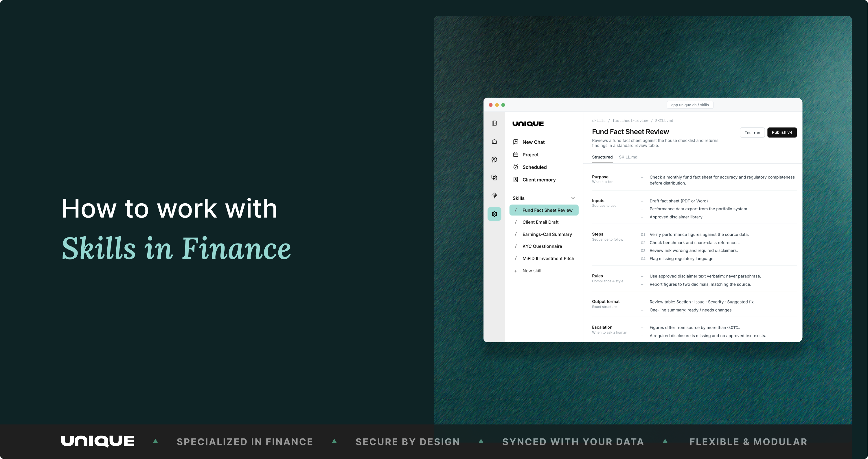868x459 pixels.
Task: Click the factsheet-review breadcrumb
Action: pyautogui.click(x=630, y=121)
